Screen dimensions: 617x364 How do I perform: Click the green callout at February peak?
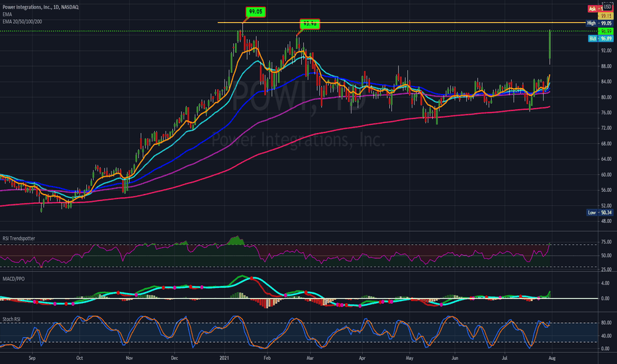pyautogui.click(x=310, y=24)
